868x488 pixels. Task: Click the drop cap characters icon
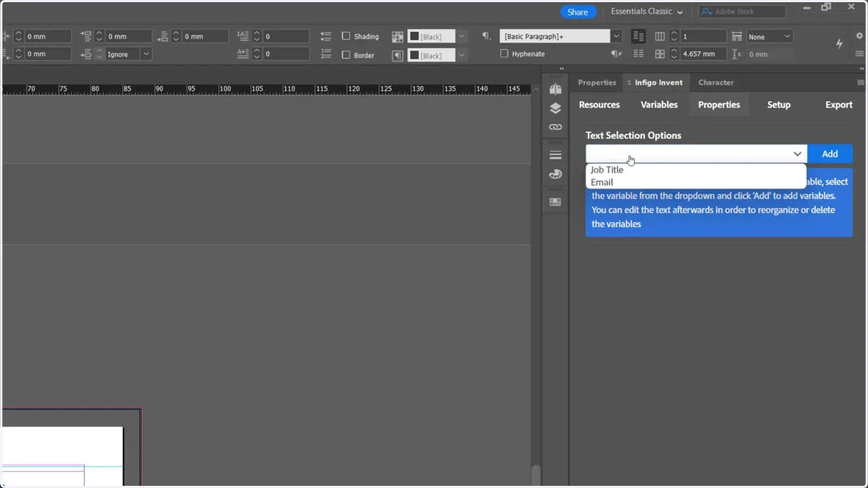(243, 54)
